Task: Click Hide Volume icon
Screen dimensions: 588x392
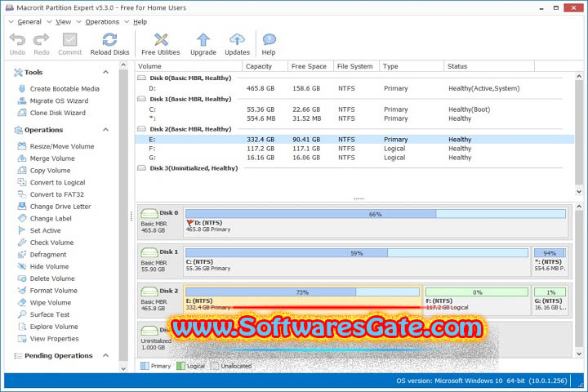Action: coord(22,266)
